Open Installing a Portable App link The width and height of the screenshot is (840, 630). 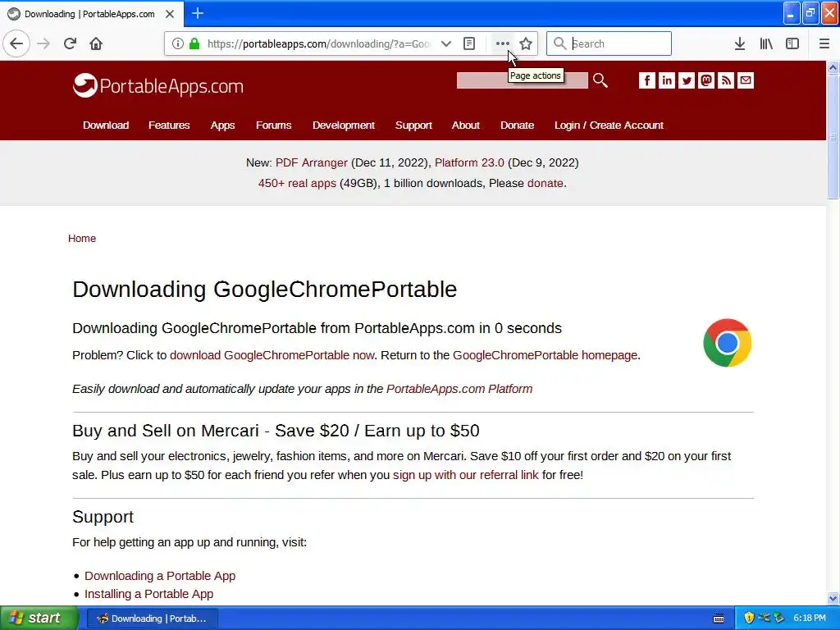tap(149, 594)
